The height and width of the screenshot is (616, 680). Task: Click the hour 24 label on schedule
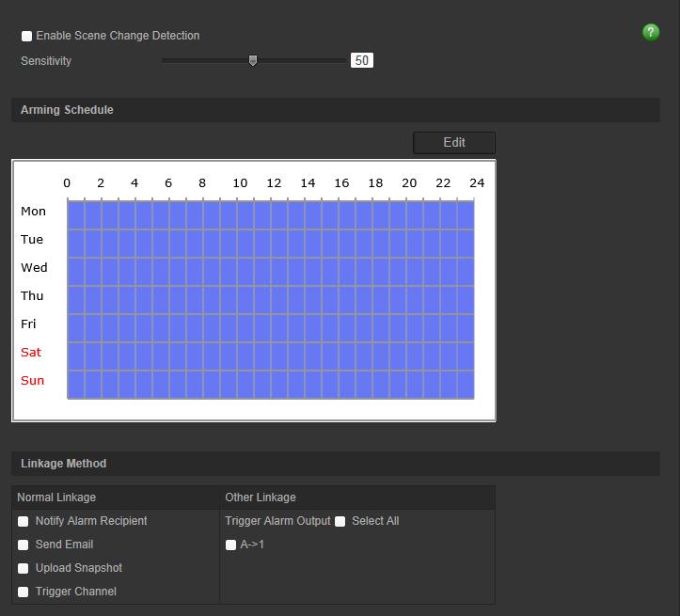(x=477, y=183)
